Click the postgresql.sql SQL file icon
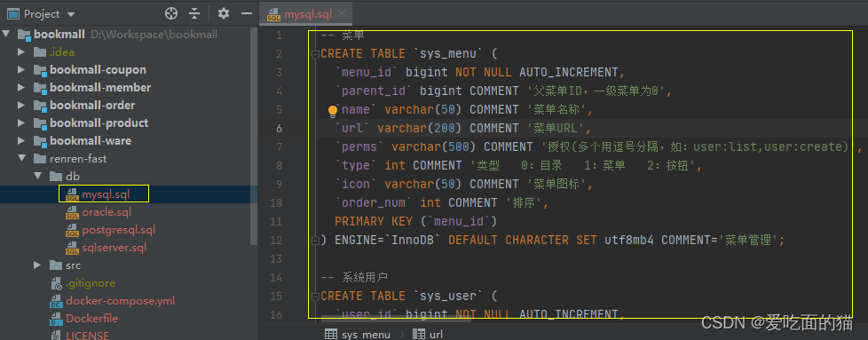This screenshot has height=340, width=868. (72, 230)
